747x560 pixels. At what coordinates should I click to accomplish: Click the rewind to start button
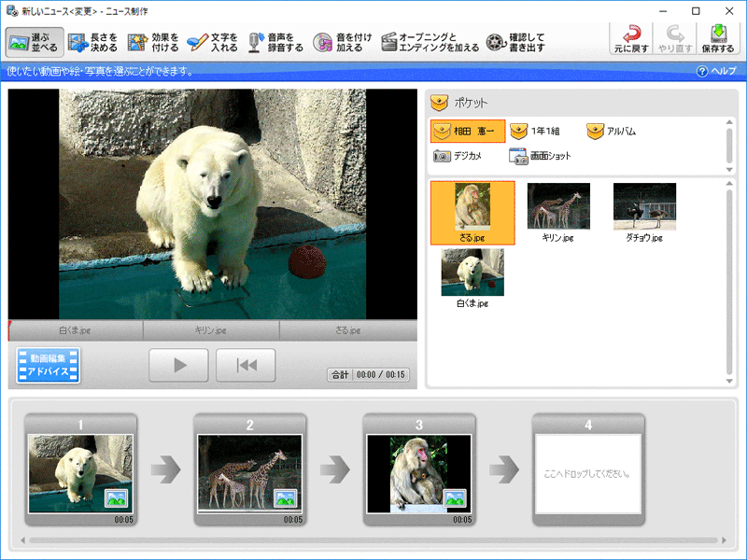(246, 365)
